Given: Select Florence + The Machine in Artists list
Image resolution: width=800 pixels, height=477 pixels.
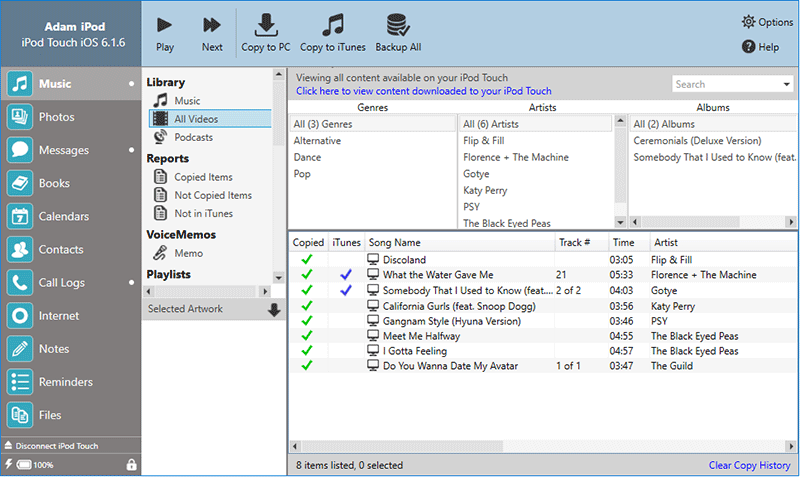Looking at the screenshot, I should (516, 157).
